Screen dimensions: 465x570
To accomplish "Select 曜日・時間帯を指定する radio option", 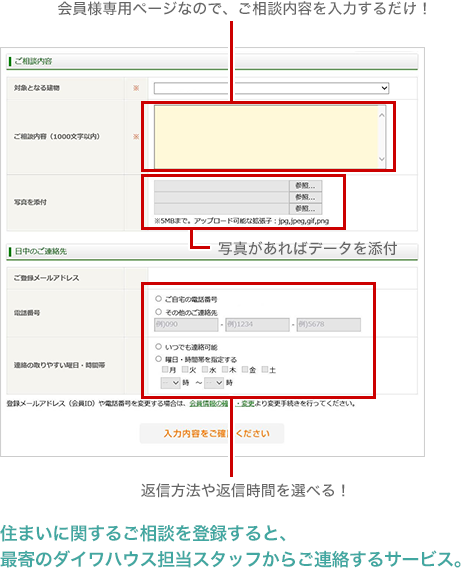I will (158, 359).
